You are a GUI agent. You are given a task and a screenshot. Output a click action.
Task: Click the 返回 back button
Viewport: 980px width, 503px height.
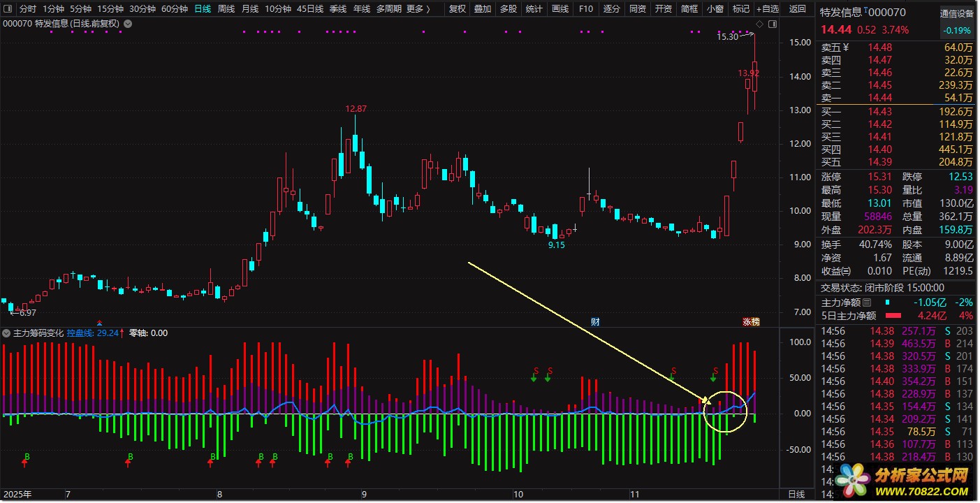point(797,9)
